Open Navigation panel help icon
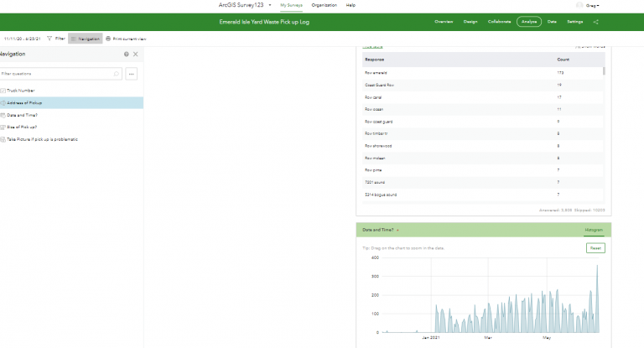The height and width of the screenshot is (348, 644). 126,55
